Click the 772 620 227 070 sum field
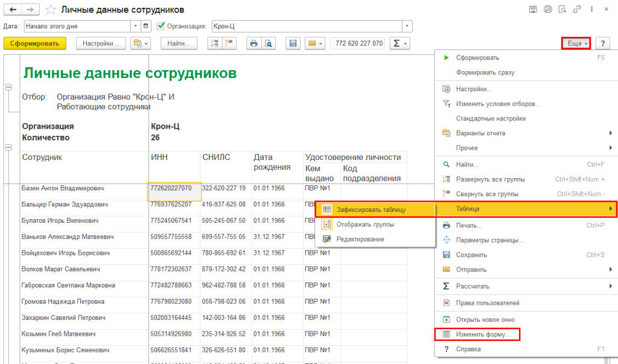 [x=358, y=43]
